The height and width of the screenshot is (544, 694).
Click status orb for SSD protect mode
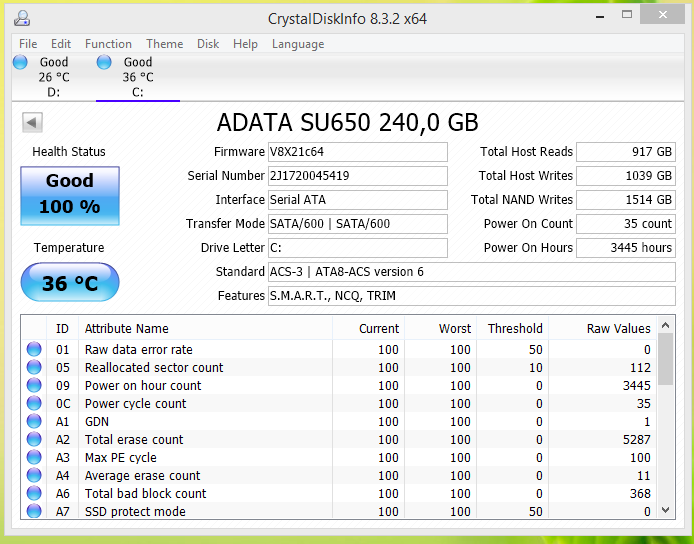pos(34,511)
